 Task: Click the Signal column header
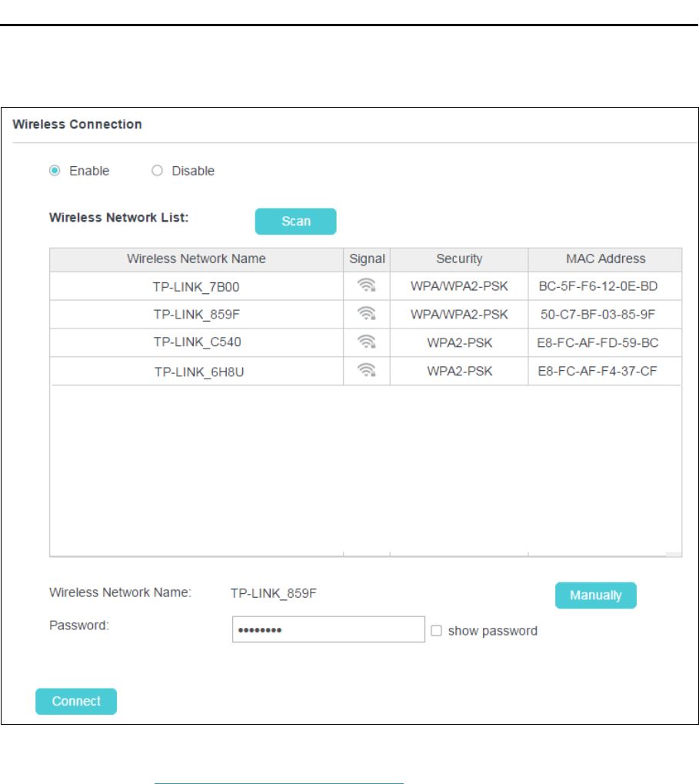[367, 259]
